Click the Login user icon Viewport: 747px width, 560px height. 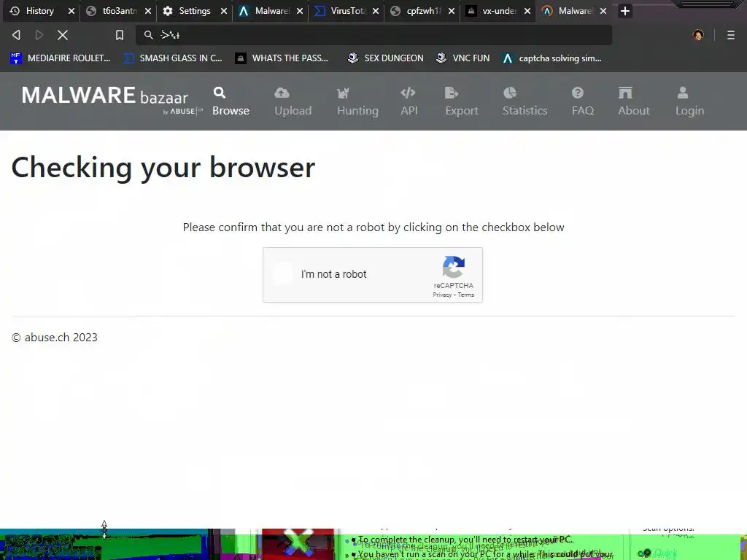[683, 93]
